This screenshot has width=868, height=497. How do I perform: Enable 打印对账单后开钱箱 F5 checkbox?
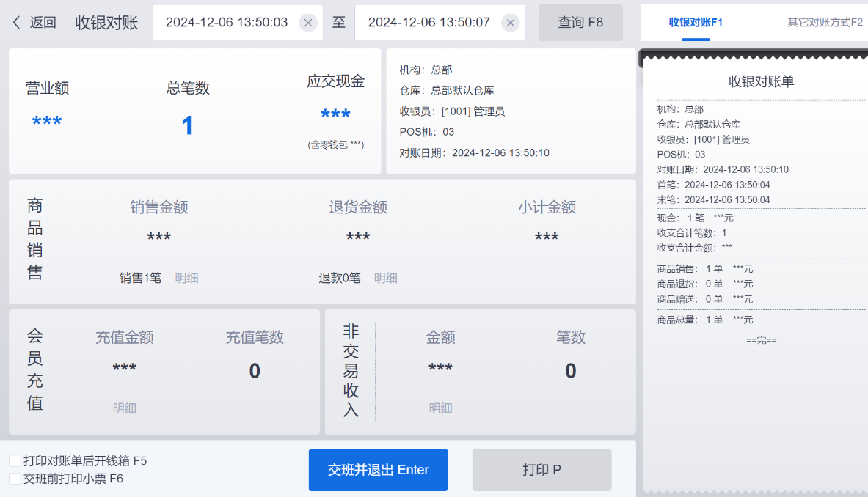(x=15, y=461)
